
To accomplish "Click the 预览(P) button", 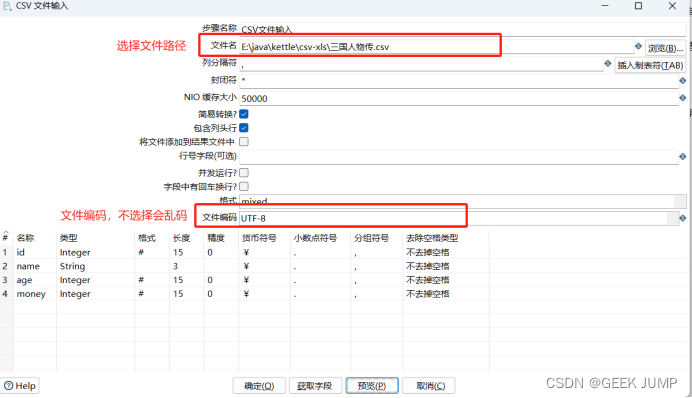I will pyautogui.click(x=372, y=386).
